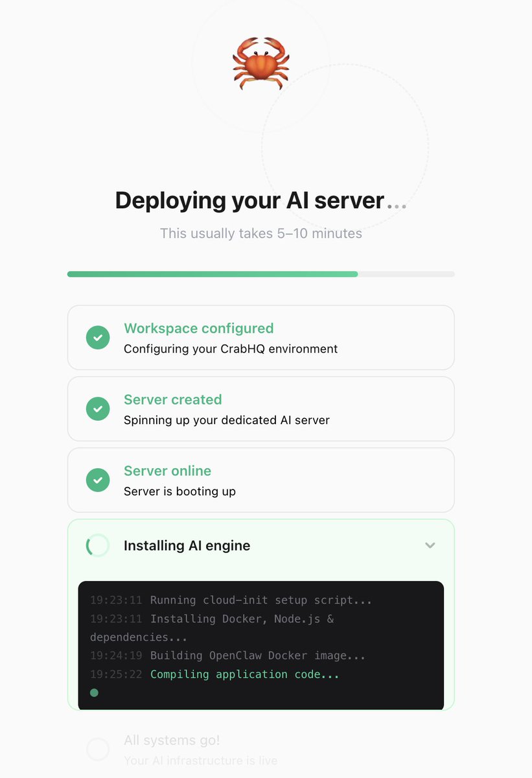This screenshot has width=532, height=778.
Task: Click the crab logo emoji
Action: pyautogui.click(x=260, y=63)
